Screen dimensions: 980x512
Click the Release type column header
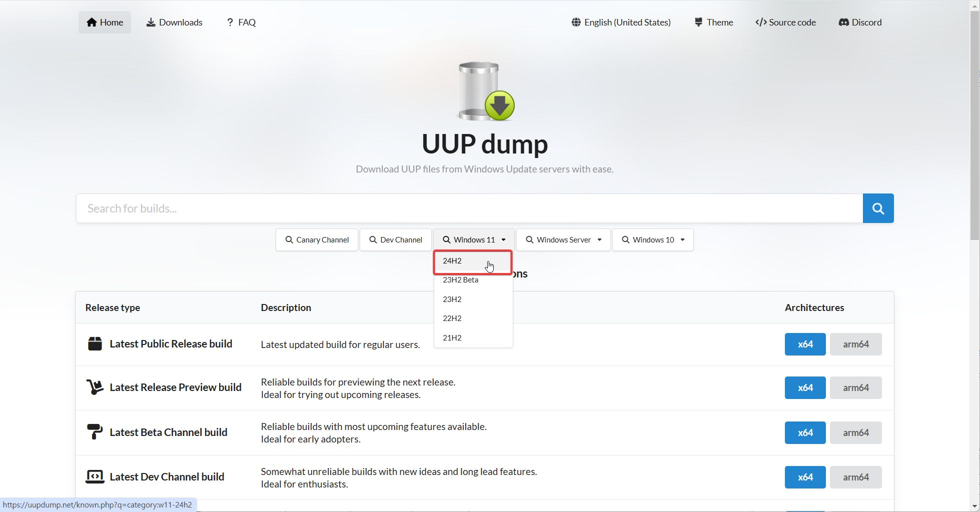coord(113,307)
